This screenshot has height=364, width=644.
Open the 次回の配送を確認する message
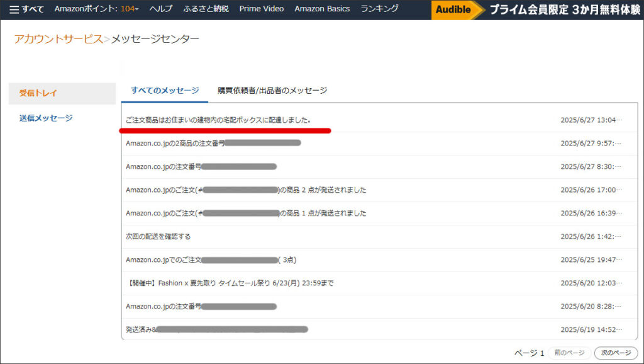[379, 237]
